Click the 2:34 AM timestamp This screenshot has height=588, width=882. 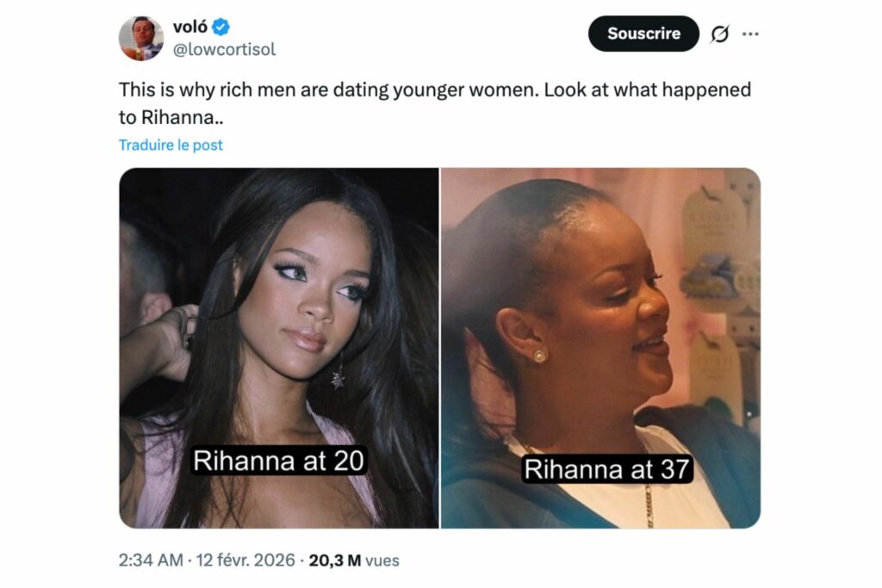click(x=151, y=560)
